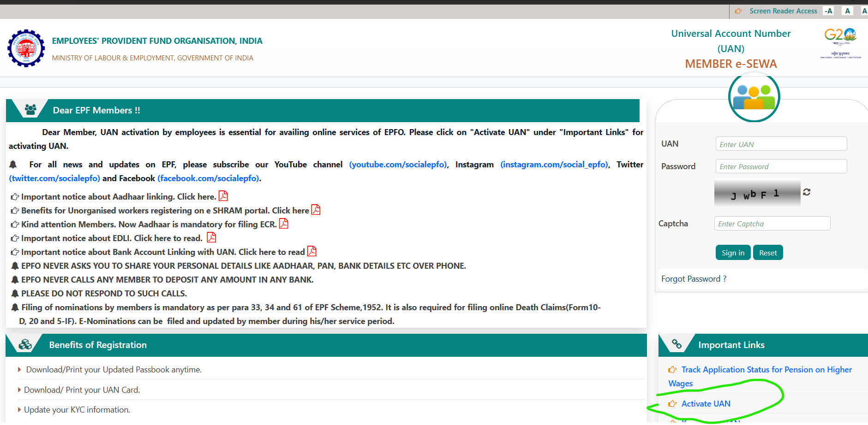Click the 'Important Links' heading
868x425 pixels.
731,345
